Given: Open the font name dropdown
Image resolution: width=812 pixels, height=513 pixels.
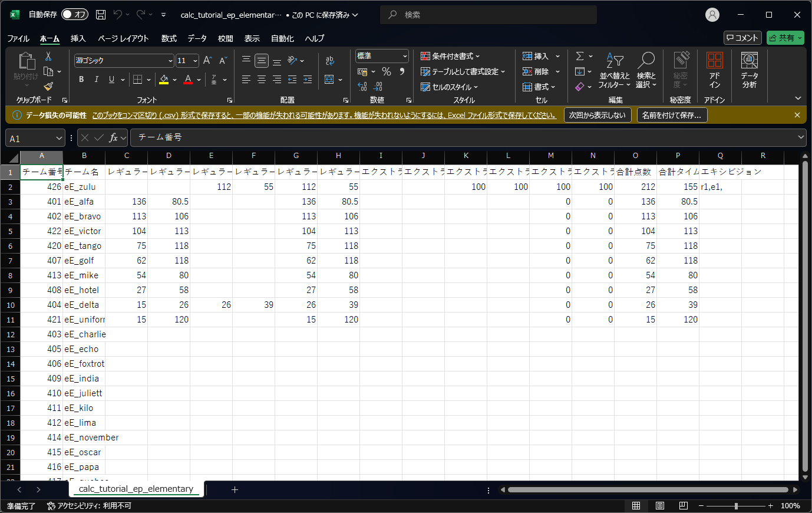Looking at the screenshot, I should pyautogui.click(x=170, y=61).
